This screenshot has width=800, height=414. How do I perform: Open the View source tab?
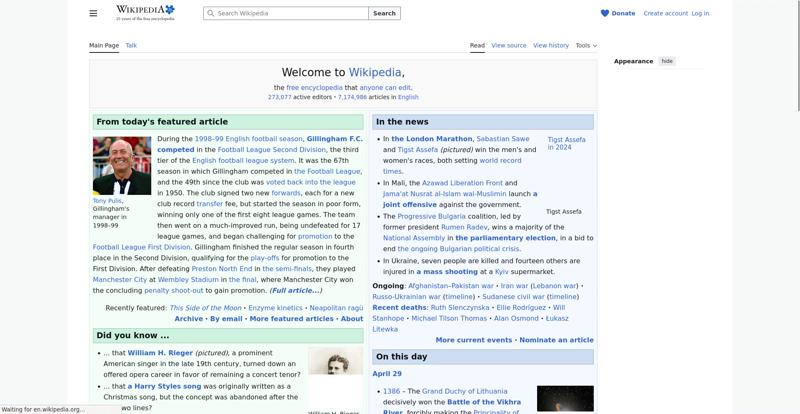point(509,45)
